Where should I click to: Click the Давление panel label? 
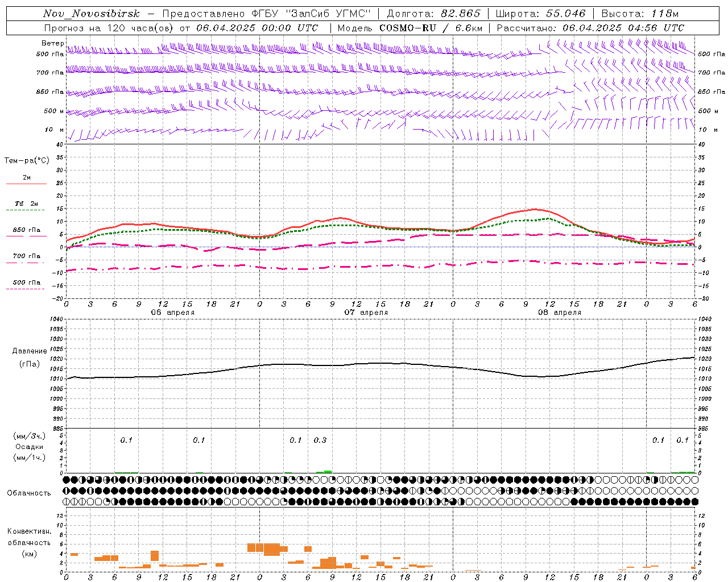coord(30,351)
